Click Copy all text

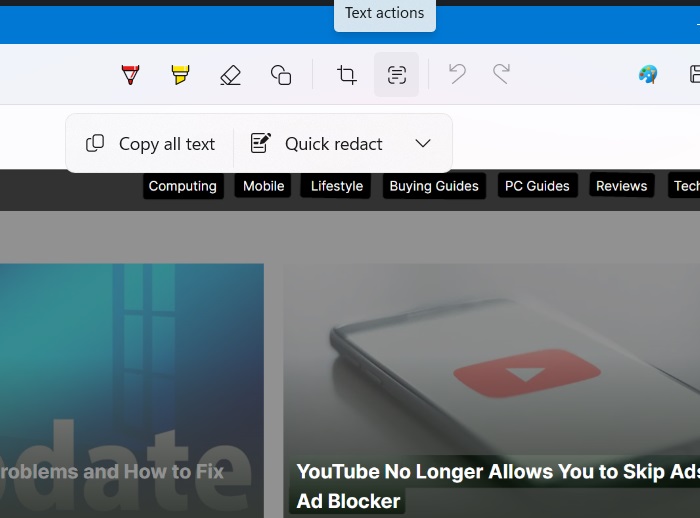click(150, 144)
